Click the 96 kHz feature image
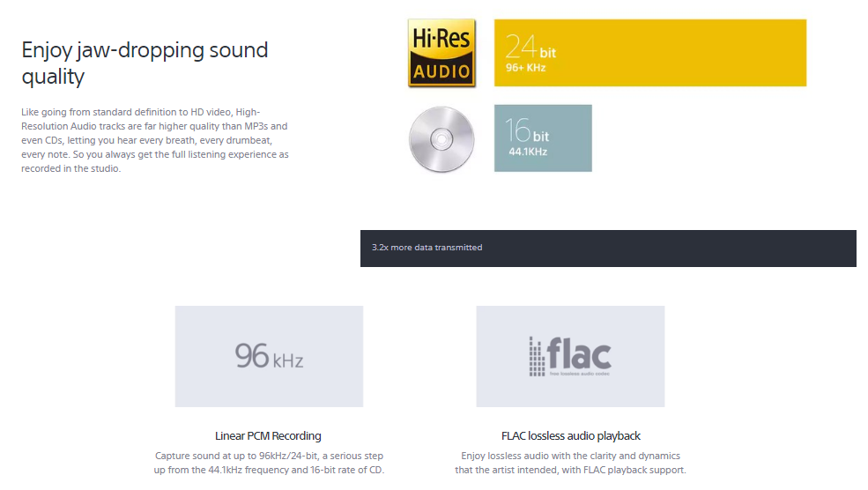The width and height of the screenshot is (868, 490). click(269, 357)
